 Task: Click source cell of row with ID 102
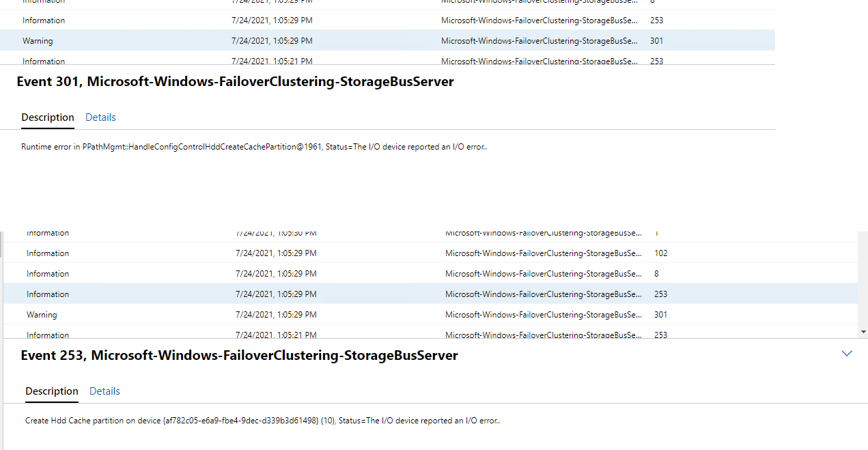click(544, 253)
